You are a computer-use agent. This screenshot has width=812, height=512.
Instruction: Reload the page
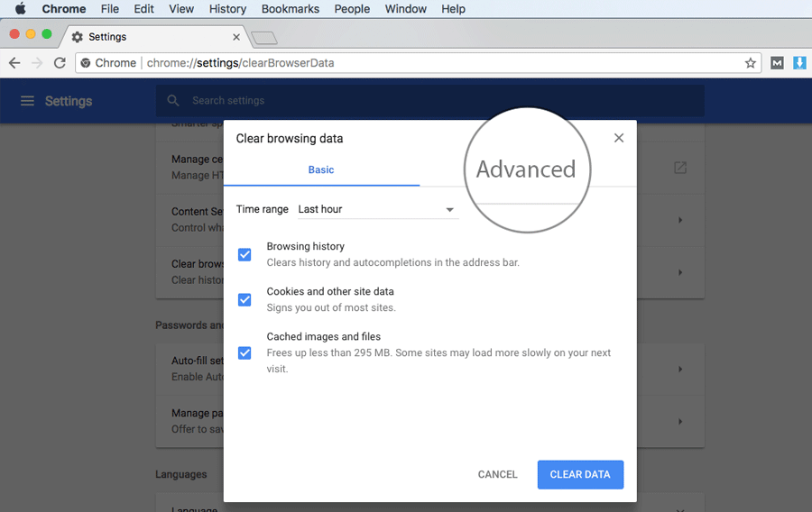click(x=60, y=63)
